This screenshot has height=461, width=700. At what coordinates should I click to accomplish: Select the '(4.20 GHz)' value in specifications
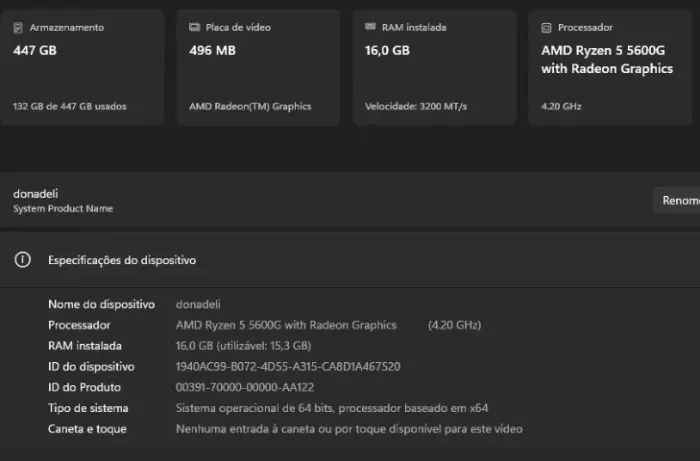[x=454, y=325]
